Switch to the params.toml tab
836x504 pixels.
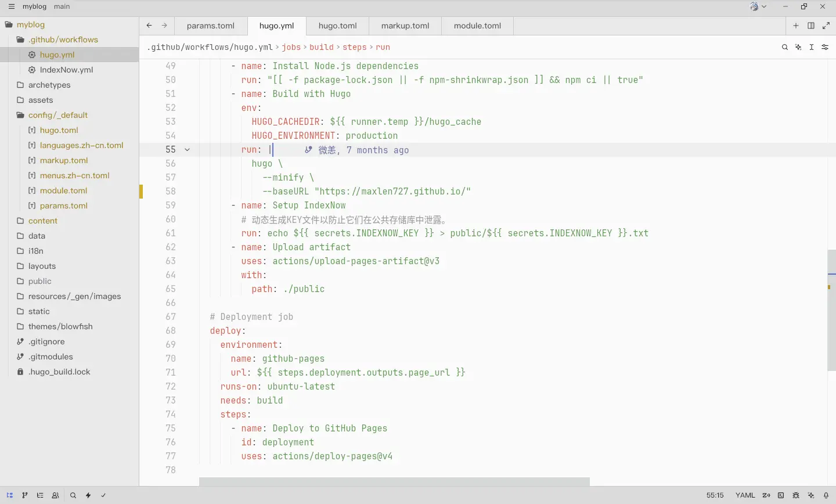(210, 26)
